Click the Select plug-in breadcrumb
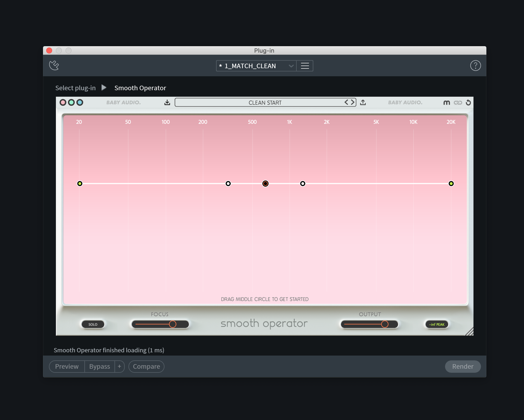The height and width of the screenshot is (420, 524). pos(76,88)
